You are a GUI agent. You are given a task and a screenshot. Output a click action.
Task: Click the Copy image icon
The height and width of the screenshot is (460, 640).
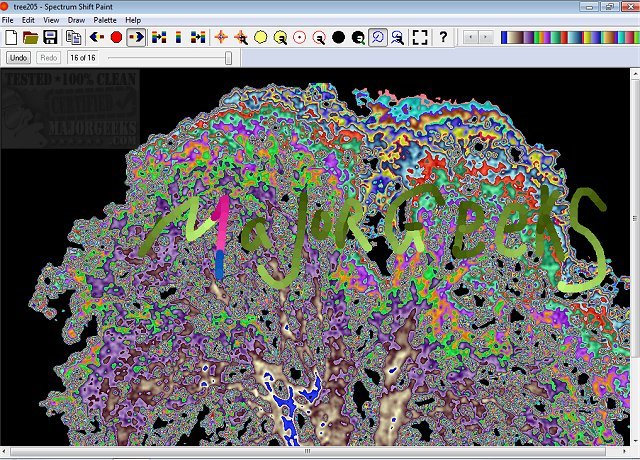73,37
